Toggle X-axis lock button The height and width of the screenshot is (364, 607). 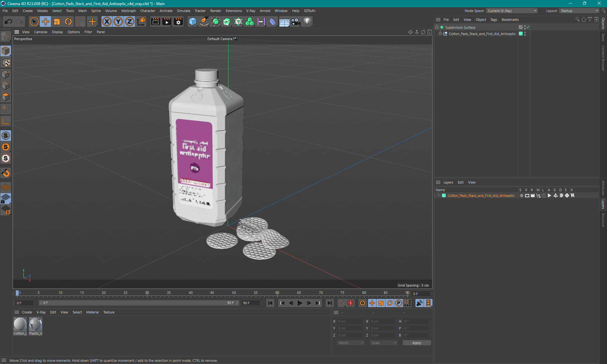point(107,21)
